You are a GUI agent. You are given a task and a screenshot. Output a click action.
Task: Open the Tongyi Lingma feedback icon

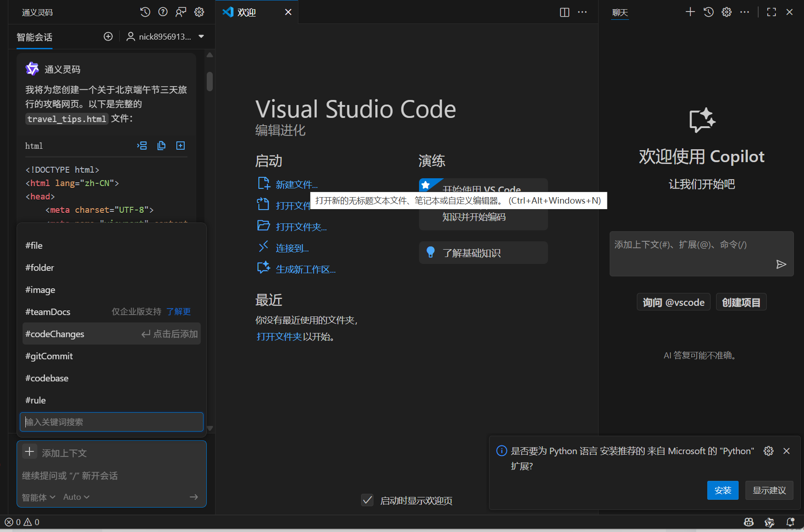pyautogui.click(x=181, y=12)
